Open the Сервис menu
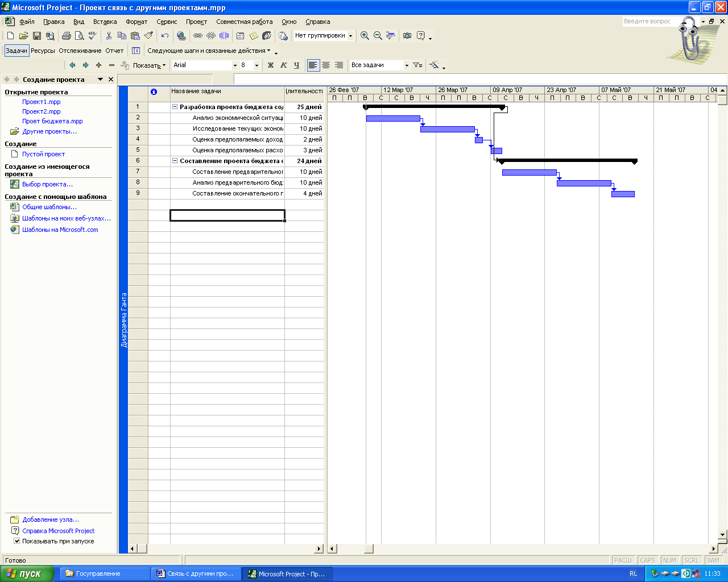 167,22
